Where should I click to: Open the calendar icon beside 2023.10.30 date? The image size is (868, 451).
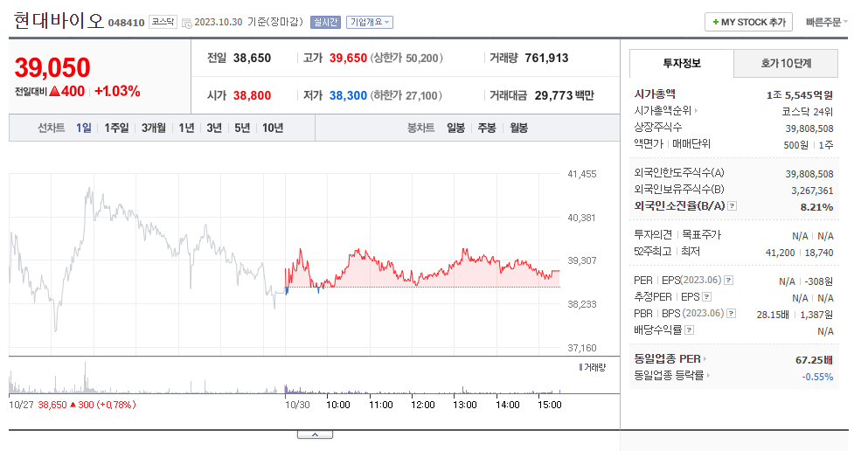[186, 23]
